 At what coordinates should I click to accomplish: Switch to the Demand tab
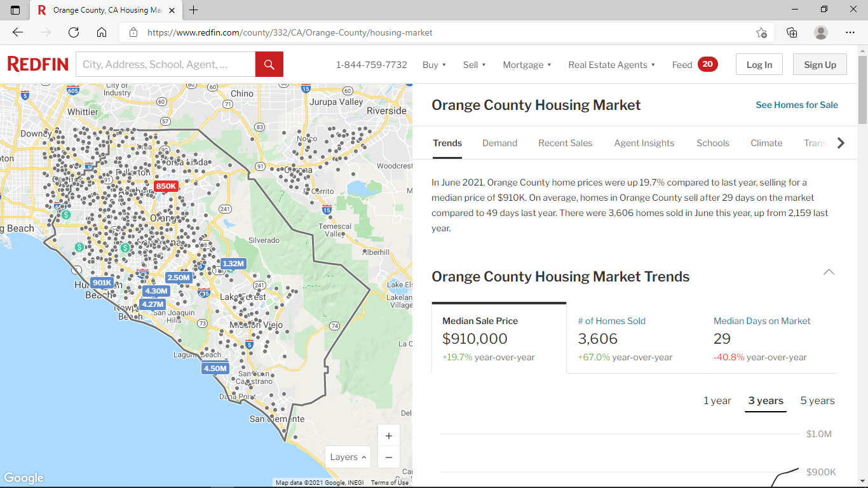click(x=499, y=143)
